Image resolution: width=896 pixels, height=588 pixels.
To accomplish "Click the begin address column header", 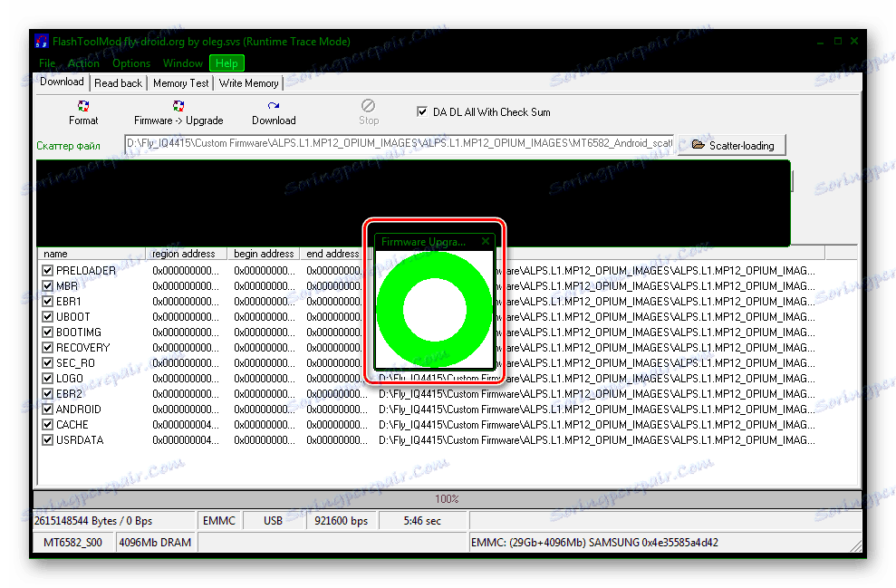I will point(264,254).
